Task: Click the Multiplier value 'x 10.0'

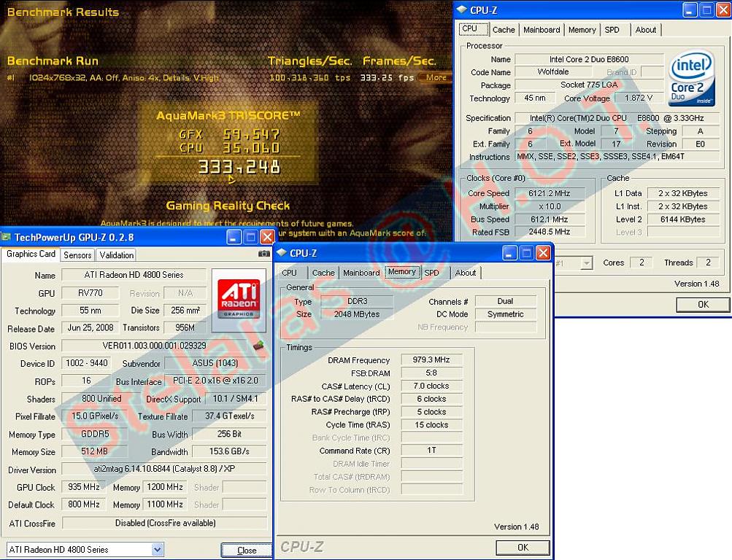Action: pos(550,206)
